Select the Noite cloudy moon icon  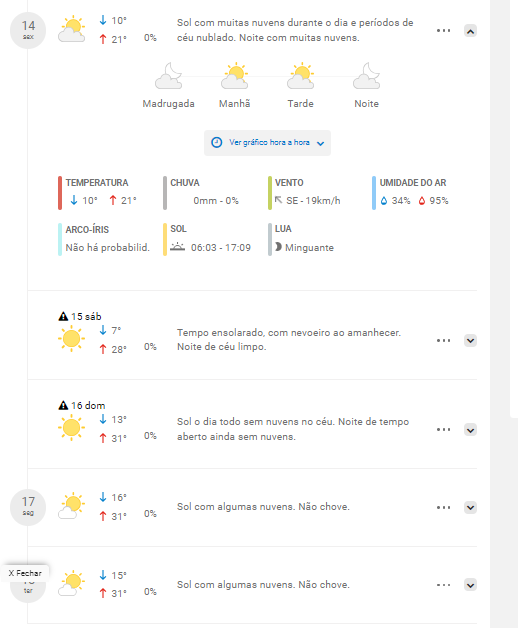click(367, 76)
